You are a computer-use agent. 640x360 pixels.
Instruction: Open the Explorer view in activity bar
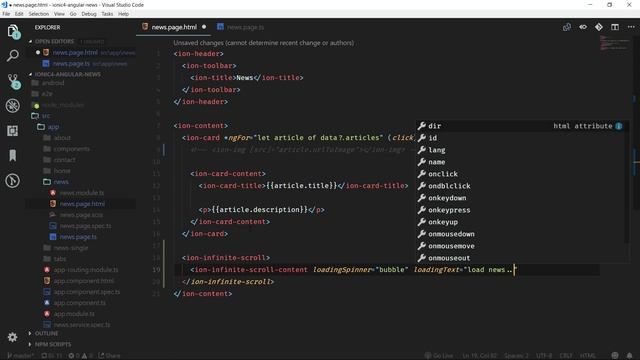13,31
